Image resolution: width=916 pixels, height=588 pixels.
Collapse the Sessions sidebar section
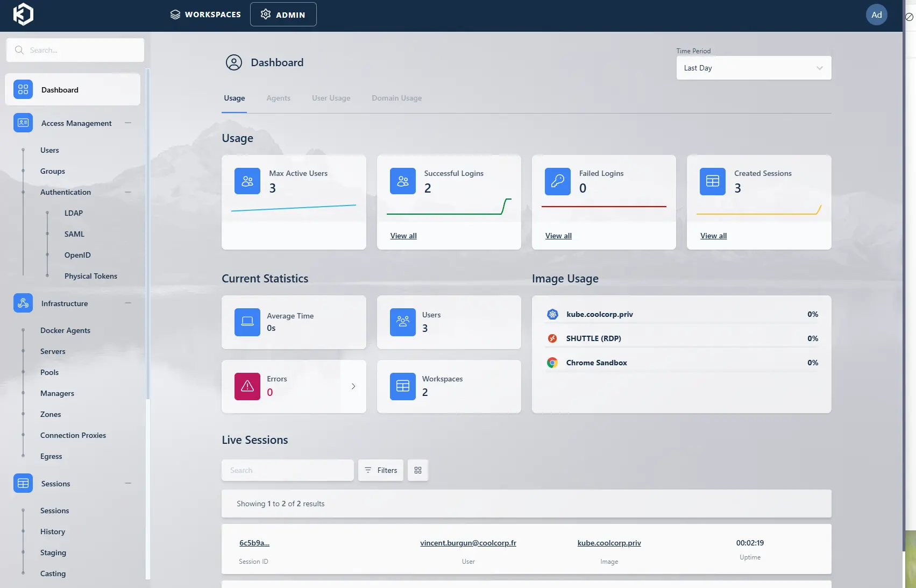pos(128,484)
